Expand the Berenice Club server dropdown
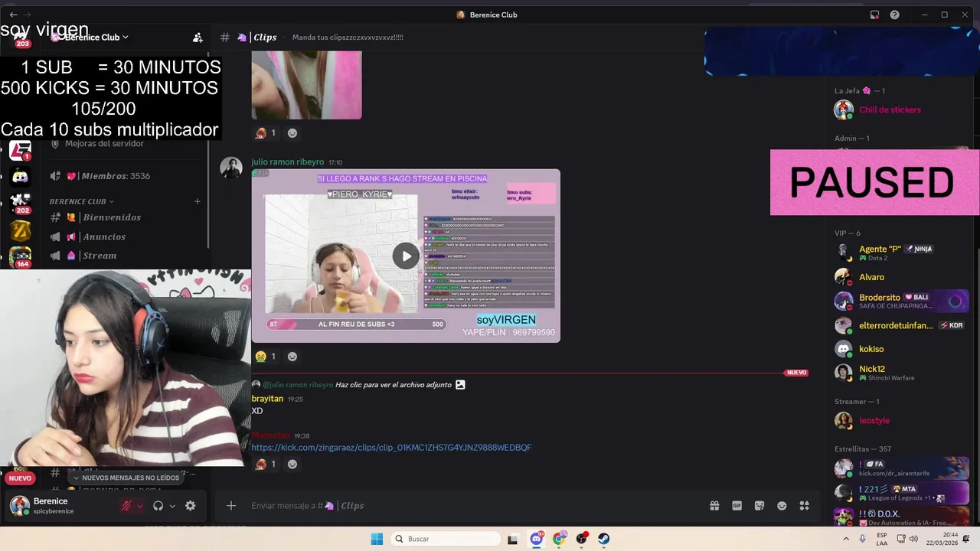The image size is (980, 551). [126, 37]
